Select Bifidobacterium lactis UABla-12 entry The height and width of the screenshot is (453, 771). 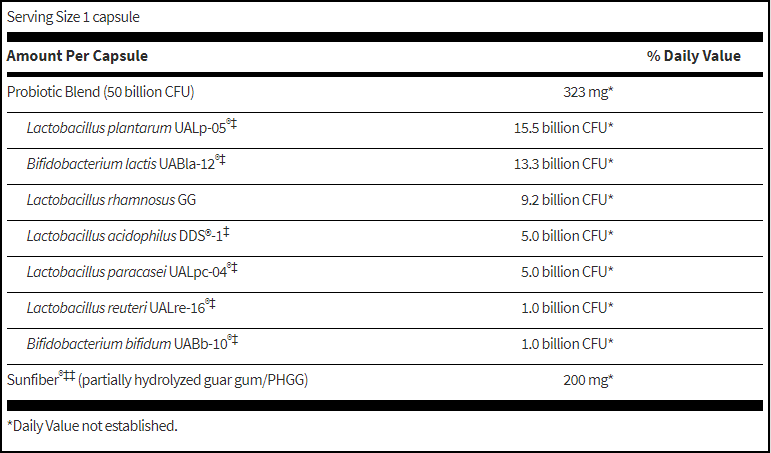[x=132, y=163]
